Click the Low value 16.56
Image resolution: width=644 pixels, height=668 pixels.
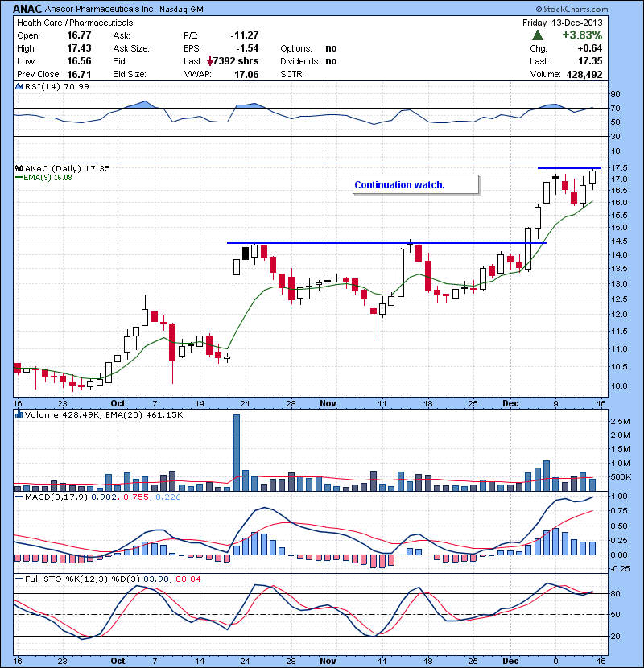pos(79,61)
